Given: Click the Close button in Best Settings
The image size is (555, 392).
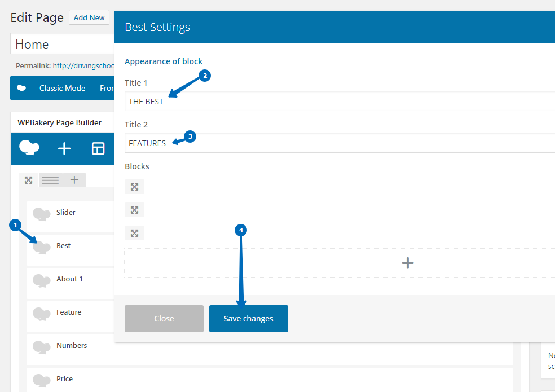Looking at the screenshot, I should 164,319.
